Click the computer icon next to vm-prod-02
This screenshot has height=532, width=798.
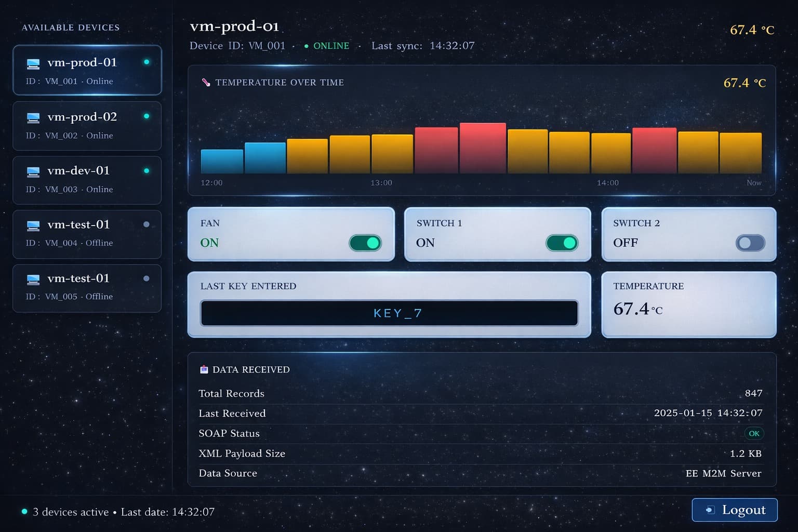(33, 117)
